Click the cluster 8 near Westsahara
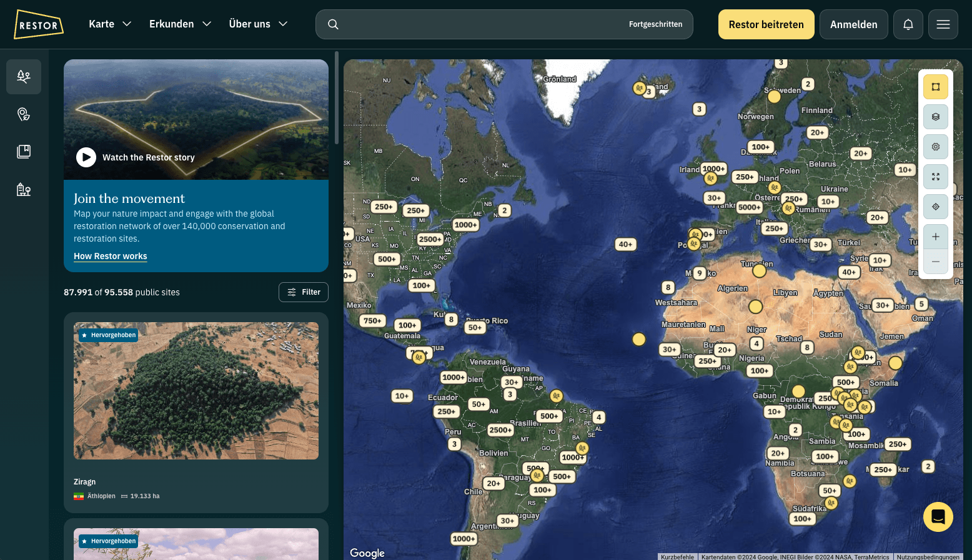Screen dimensions: 972x560 pos(668,287)
